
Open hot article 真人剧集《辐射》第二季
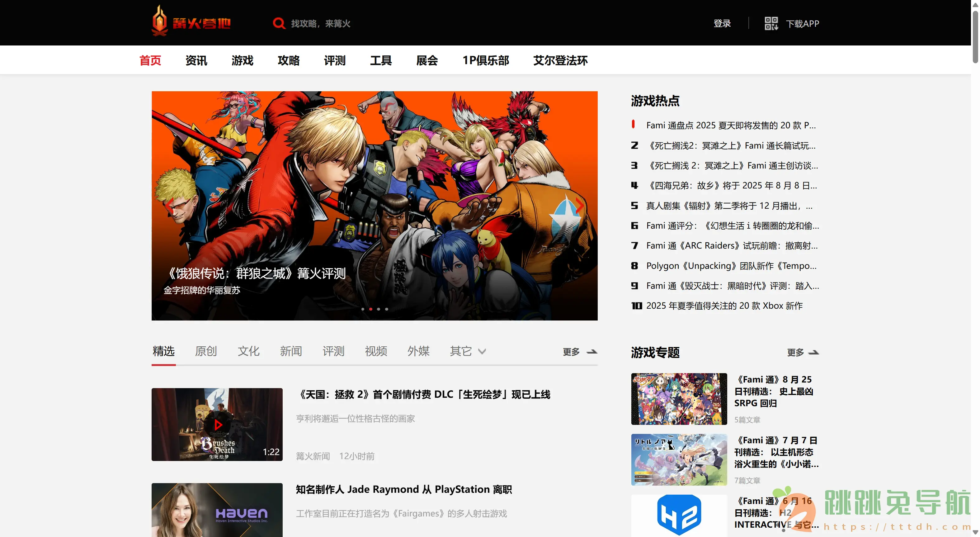coord(729,206)
